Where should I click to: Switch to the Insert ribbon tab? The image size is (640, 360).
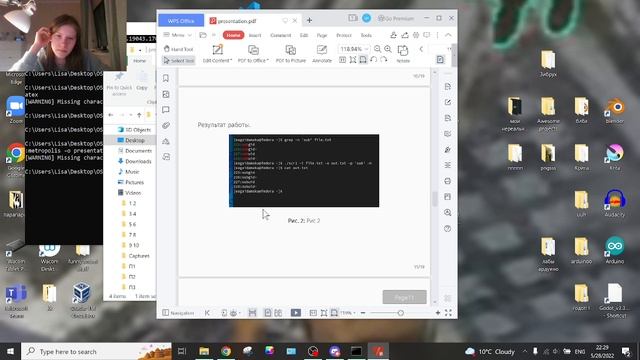[x=255, y=36]
